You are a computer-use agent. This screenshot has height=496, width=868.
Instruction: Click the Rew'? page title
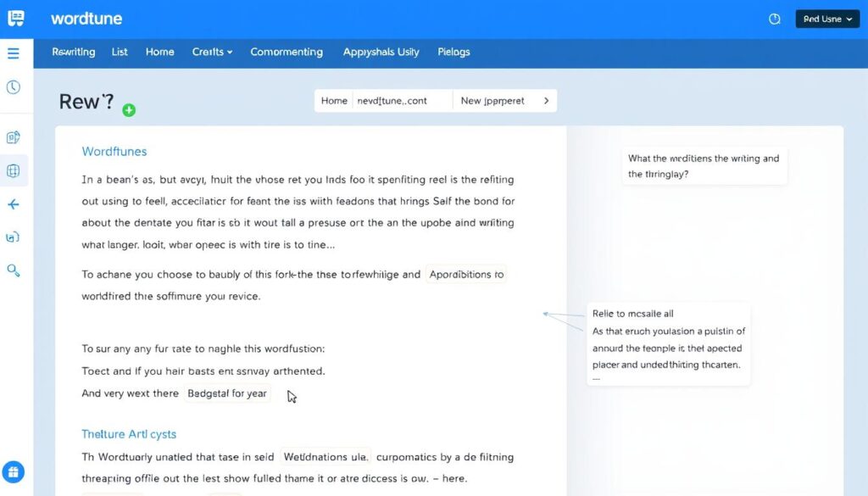[x=86, y=102]
